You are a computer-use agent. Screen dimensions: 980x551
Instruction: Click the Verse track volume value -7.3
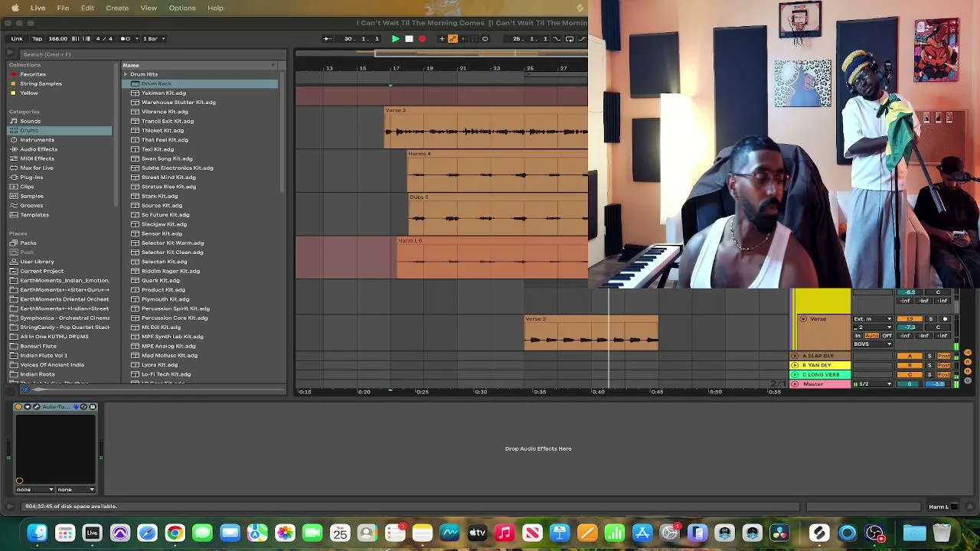[910, 328]
